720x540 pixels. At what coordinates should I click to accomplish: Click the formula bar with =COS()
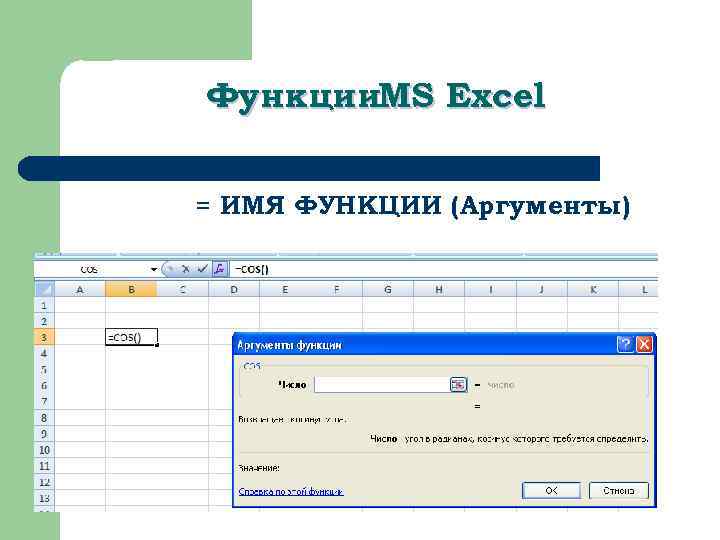pos(443,270)
